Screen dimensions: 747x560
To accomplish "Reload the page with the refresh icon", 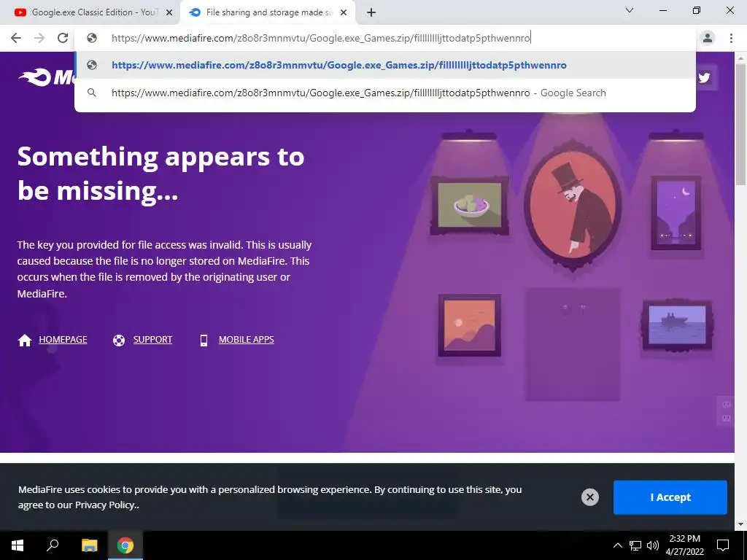I will click(x=63, y=38).
